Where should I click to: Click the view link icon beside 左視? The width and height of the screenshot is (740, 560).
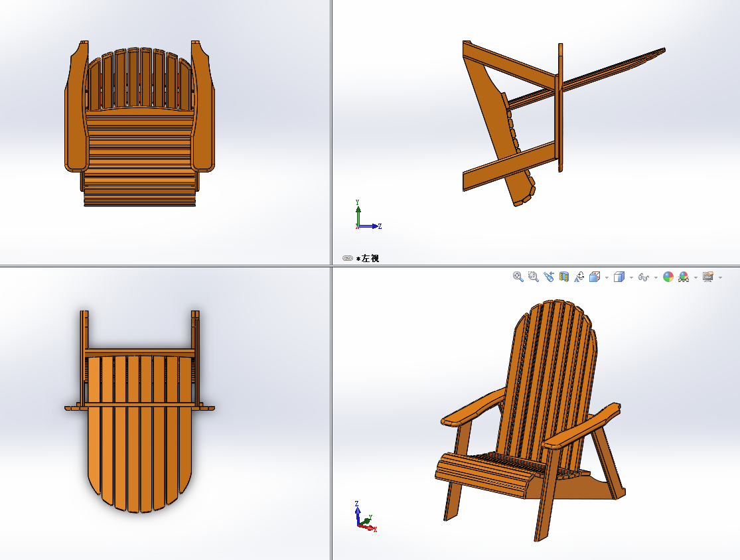pos(348,258)
